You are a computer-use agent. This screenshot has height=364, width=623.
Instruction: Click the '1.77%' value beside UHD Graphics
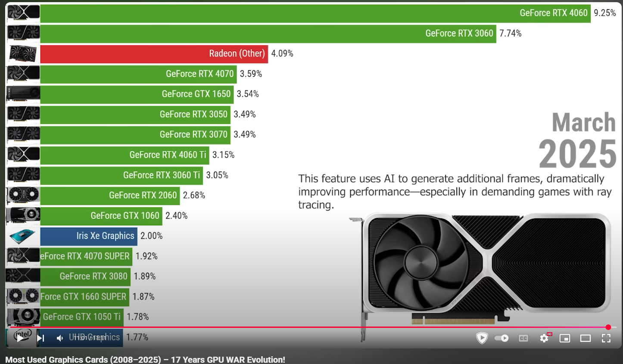pos(137,337)
